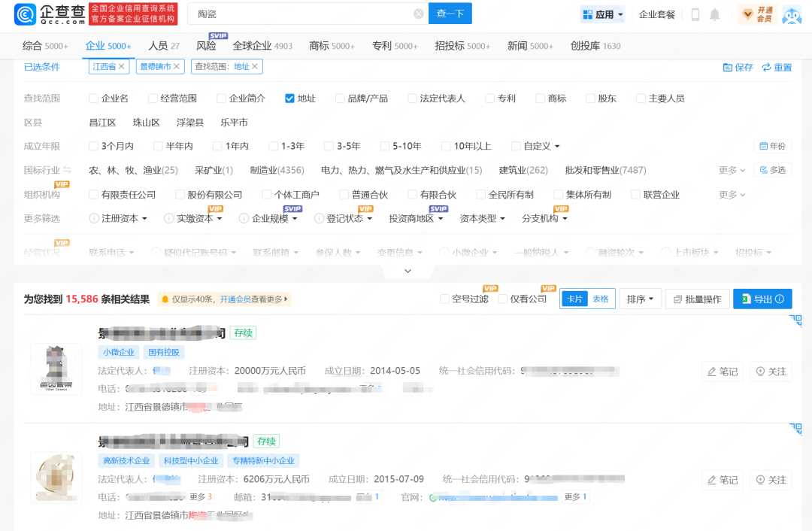Switch to the 招投标 tab
Viewport: 812px width, 531px height.
[x=462, y=46]
